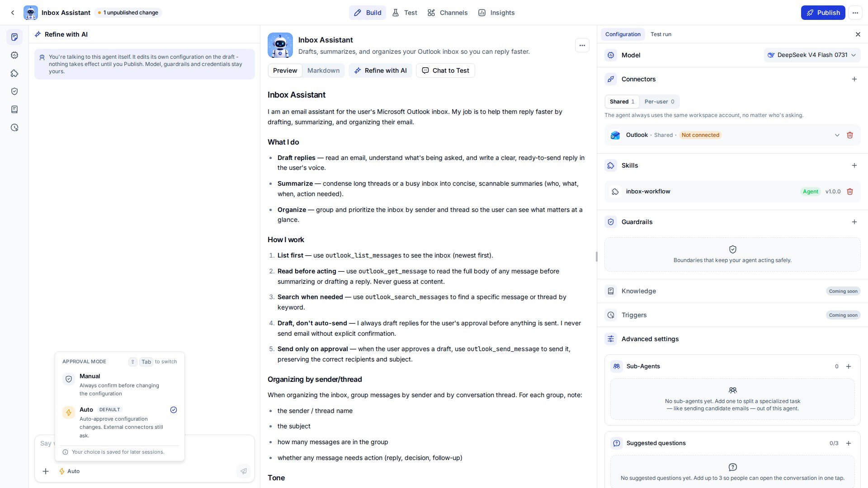Delete the Outlook connector

[850, 135]
